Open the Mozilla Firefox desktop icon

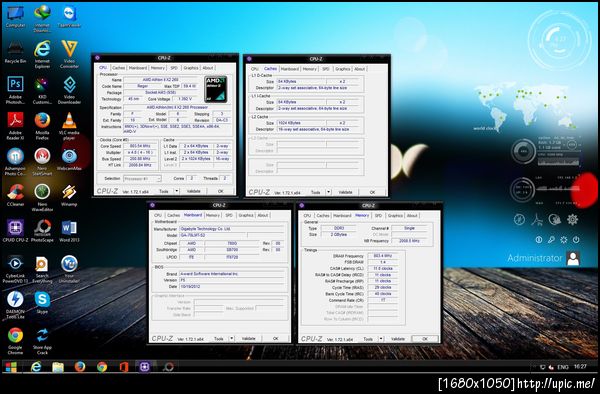coord(42,125)
